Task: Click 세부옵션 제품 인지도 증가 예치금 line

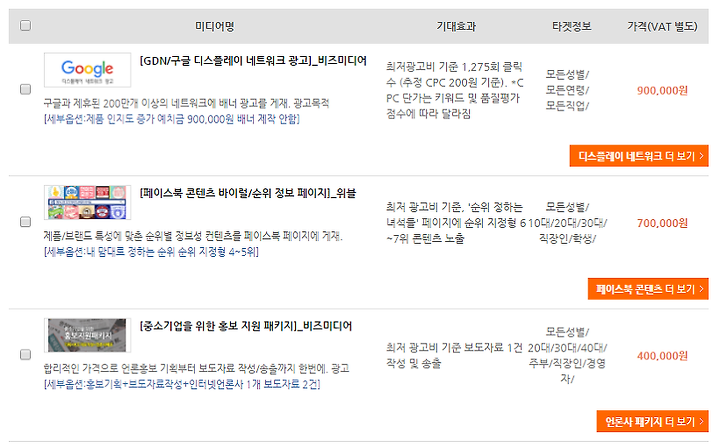Action: (172, 119)
